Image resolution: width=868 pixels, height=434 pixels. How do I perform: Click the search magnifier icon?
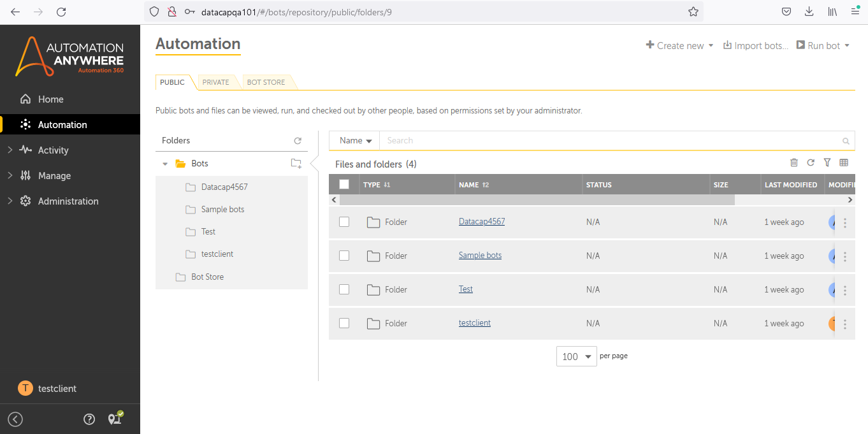pyautogui.click(x=846, y=141)
